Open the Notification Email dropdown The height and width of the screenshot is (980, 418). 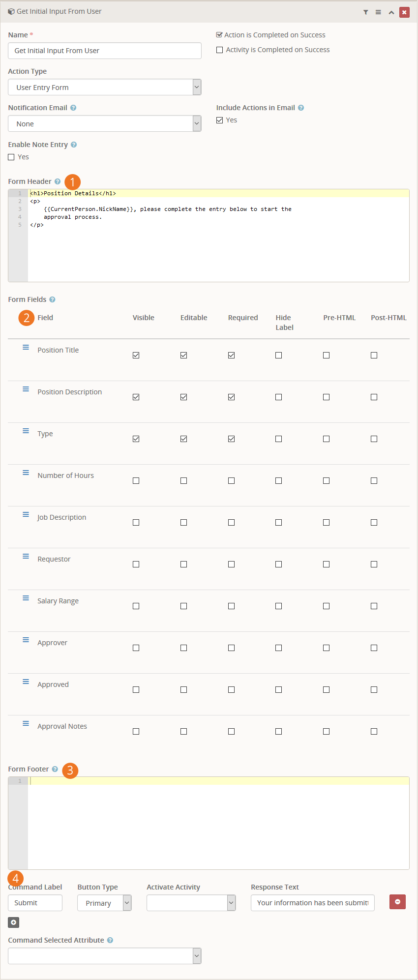(x=105, y=123)
